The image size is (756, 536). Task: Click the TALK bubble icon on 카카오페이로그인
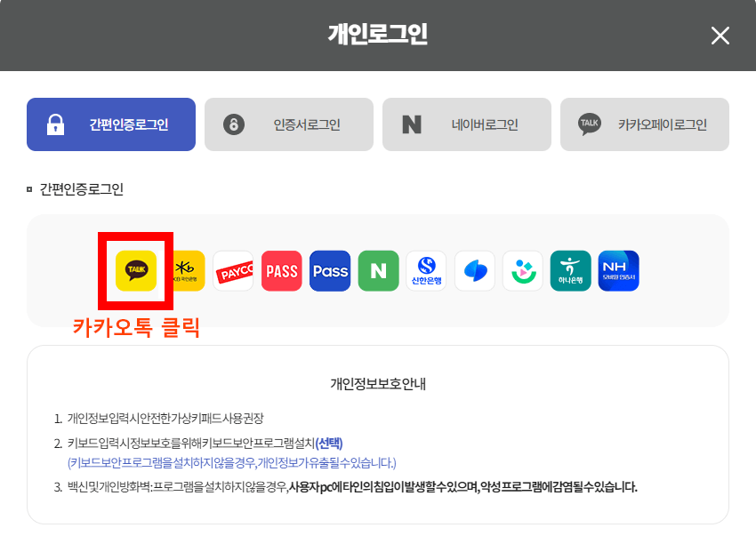587,124
